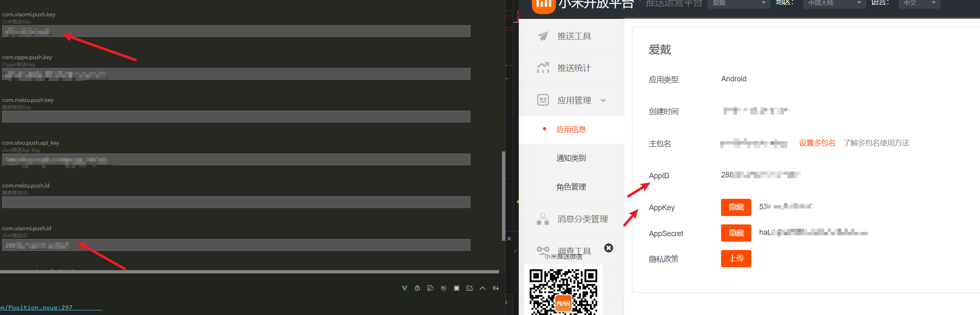Click the AppKey label
980x315 pixels.
(x=662, y=208)
